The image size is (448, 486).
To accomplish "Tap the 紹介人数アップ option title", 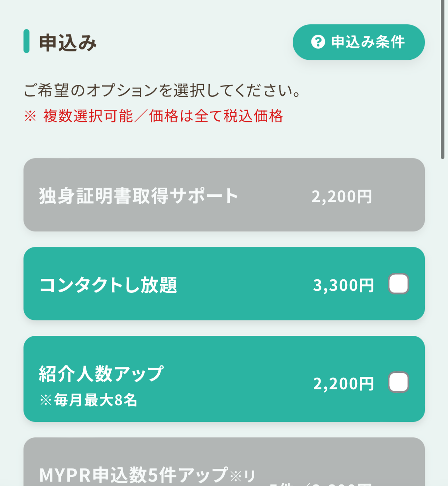I will pos(101,374).
